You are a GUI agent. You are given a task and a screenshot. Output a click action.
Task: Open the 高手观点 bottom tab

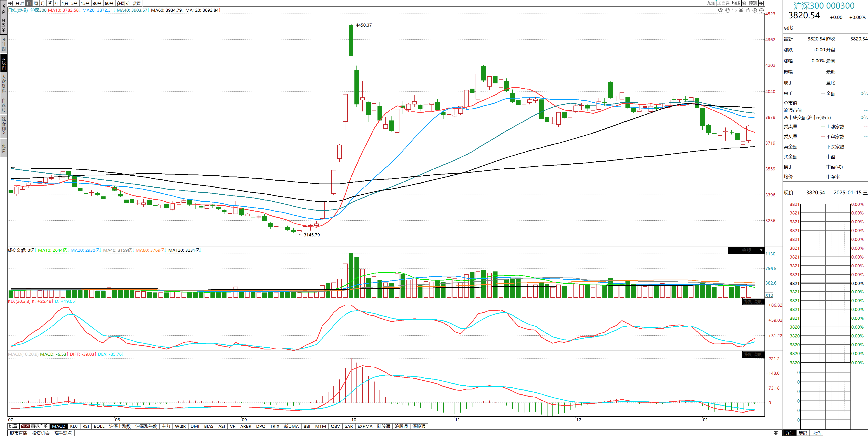click(63, 433)
